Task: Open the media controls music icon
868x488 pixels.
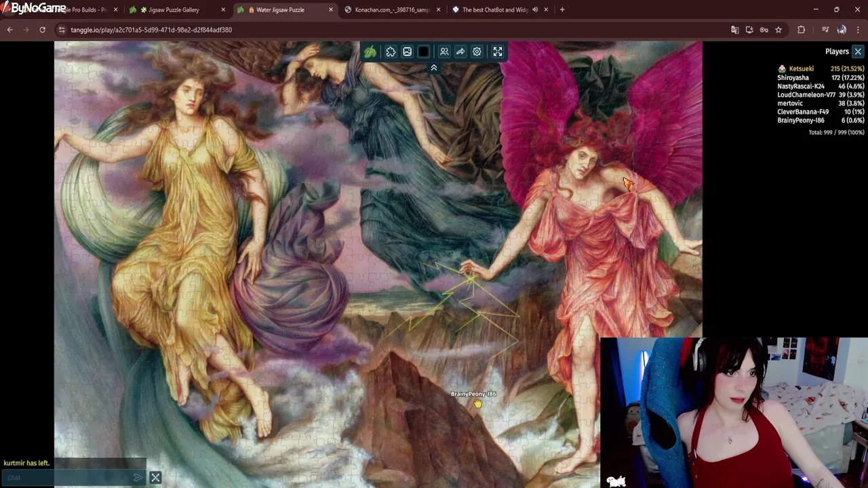Action: point(825,30)
